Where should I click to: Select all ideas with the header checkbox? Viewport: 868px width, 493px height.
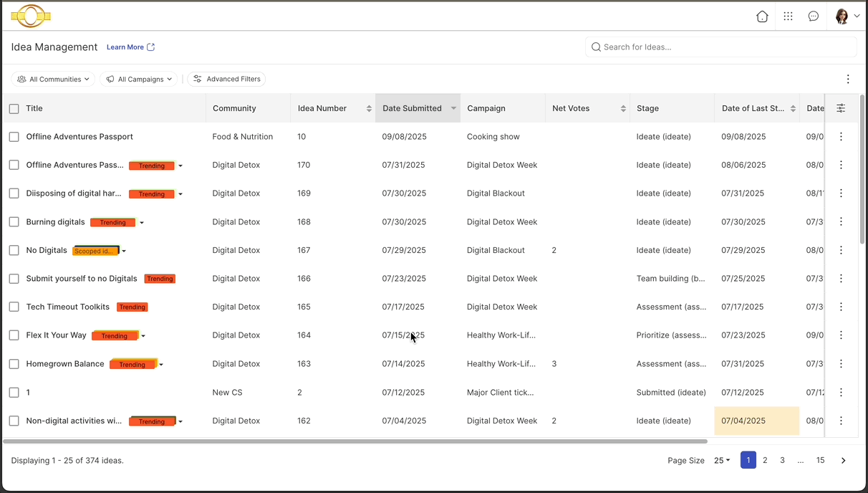click(x=14, y=109)
